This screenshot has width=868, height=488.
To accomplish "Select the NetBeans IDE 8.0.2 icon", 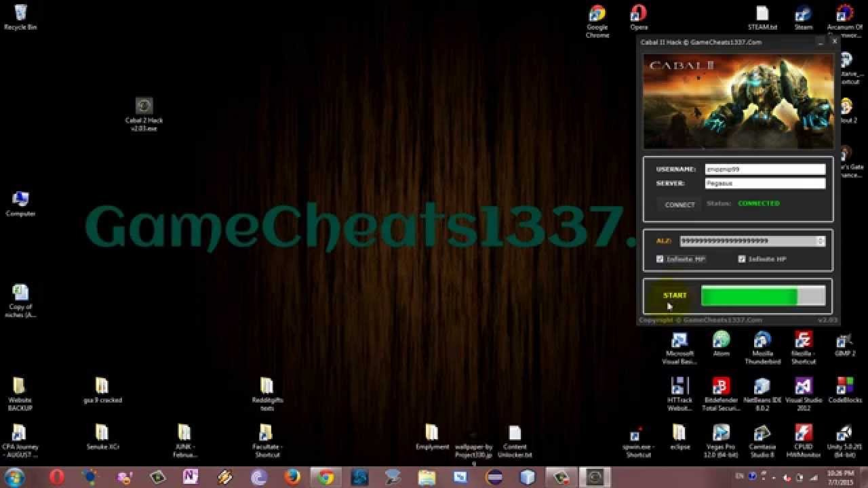I will click(762, 394).
